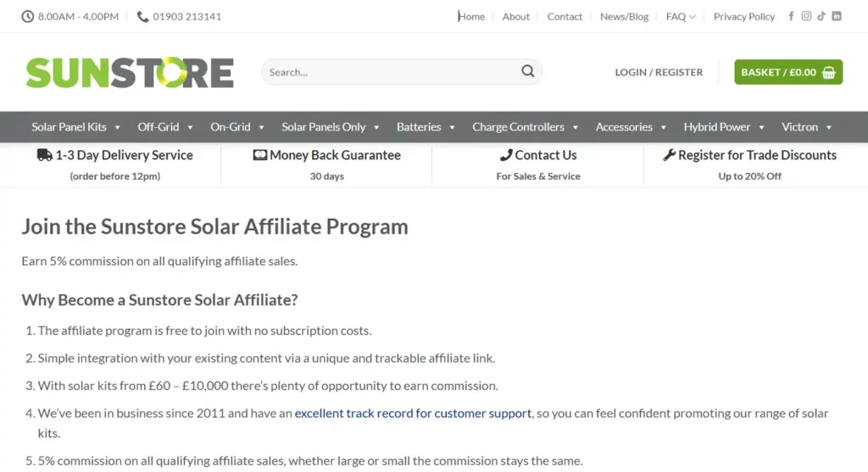Click '(order before 12pm)' text
The width and height of the screenshot is (868, 472).
(x=115, y=176)
